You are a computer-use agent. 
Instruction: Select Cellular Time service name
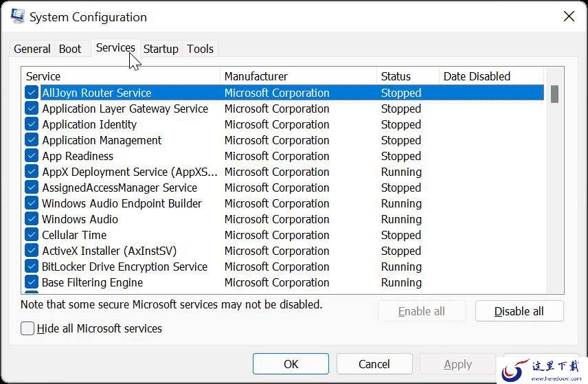pos(74,234)
